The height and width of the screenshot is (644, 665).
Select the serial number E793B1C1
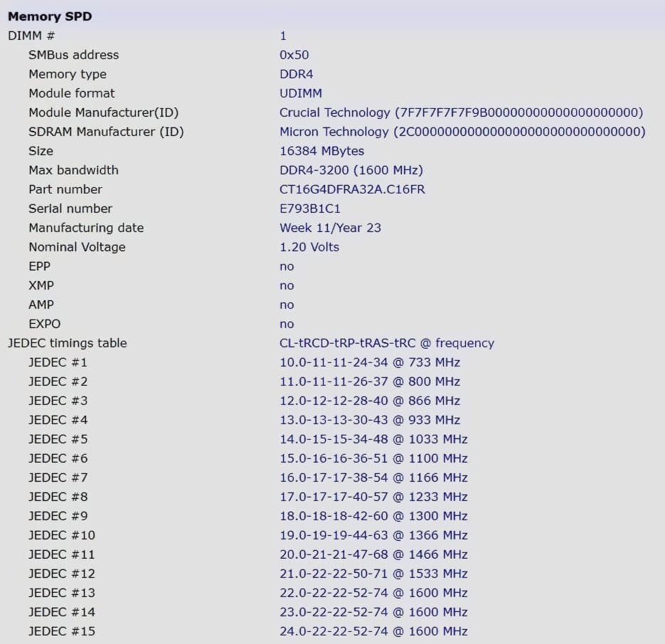[310, 208]
